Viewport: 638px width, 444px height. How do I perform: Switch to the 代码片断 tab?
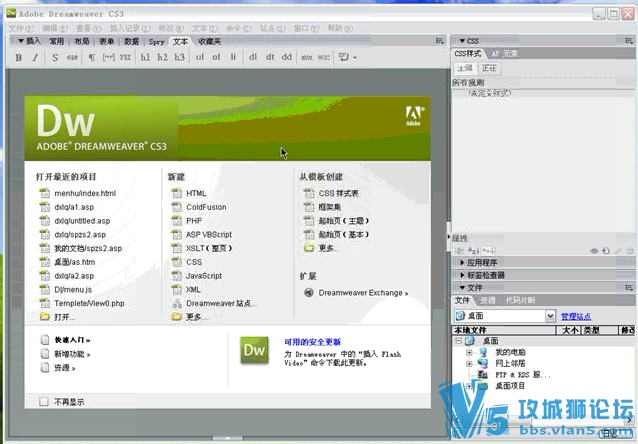pos(520,300)
